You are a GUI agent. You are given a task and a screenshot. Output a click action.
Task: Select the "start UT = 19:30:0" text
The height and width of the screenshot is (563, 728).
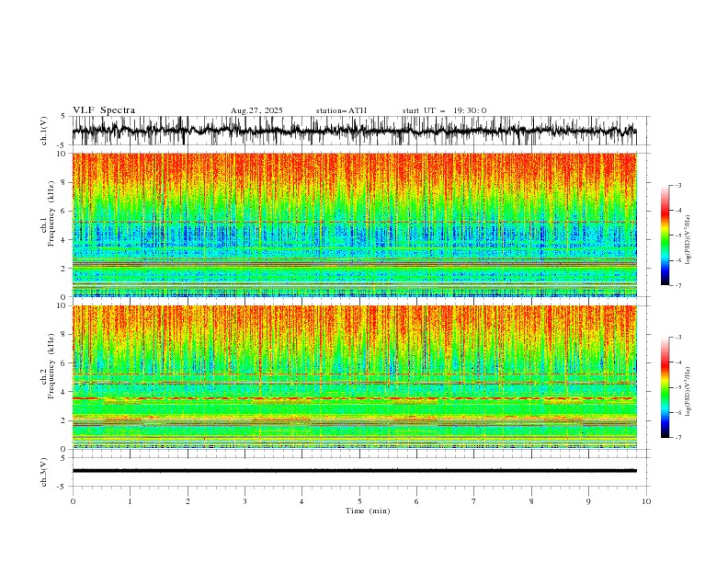444,110
